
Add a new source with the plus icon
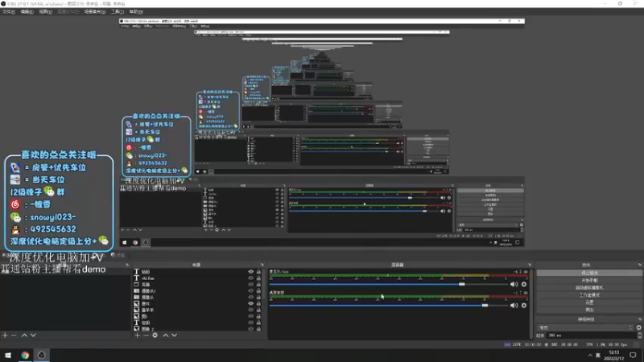pyautogui.click(x=137, y=335)
